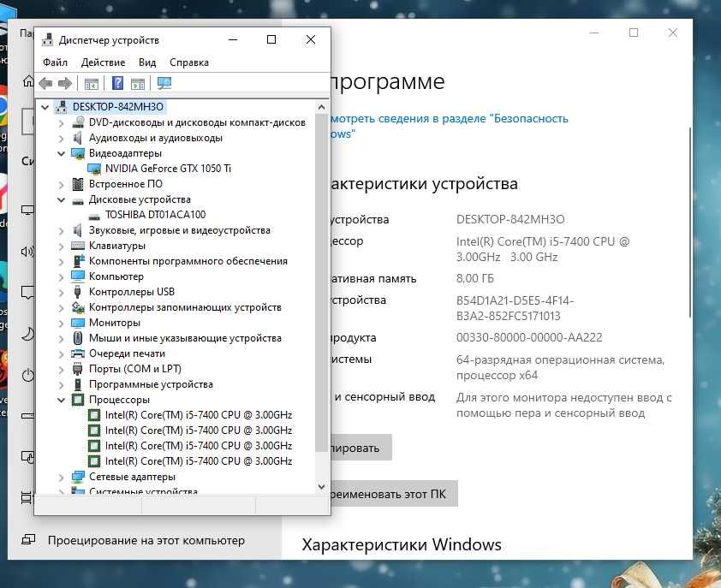The width and height of the screenshot is (721, 588).
Task: Click the Копировать button in Settings
Action: tap(361, 448)
